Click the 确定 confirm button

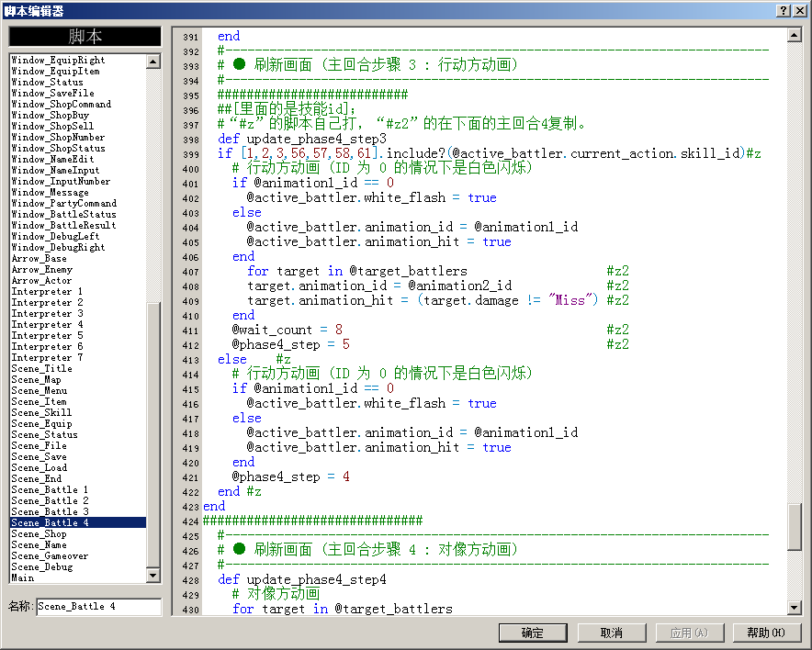[533, 633]
